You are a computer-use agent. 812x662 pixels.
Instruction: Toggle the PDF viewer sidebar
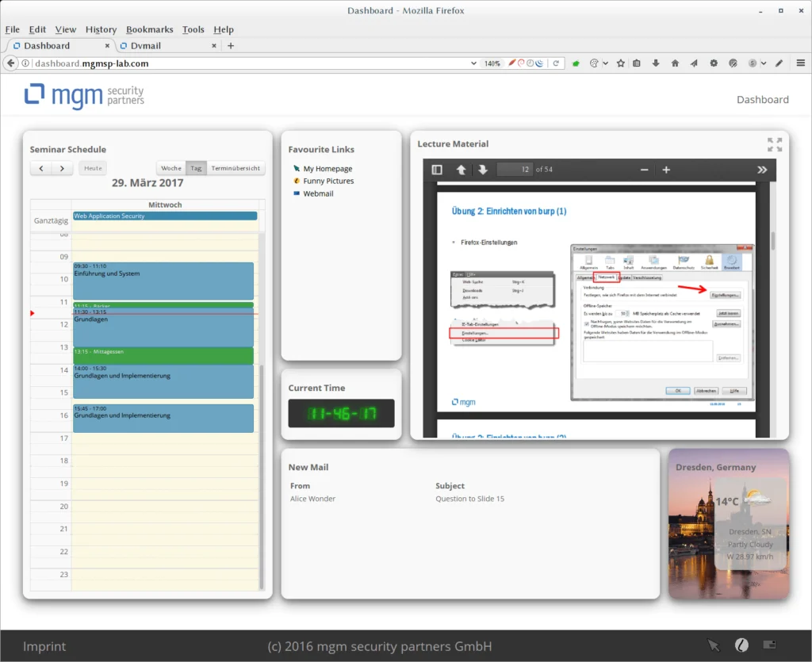coord(437,170)
